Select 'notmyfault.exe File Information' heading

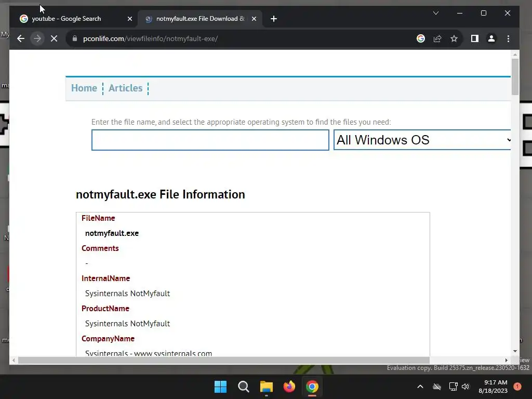[x=161, y=194]
